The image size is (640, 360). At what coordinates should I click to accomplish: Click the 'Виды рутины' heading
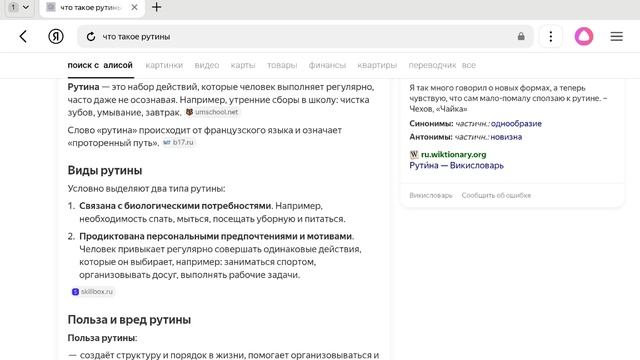click(x=105, y=170)
